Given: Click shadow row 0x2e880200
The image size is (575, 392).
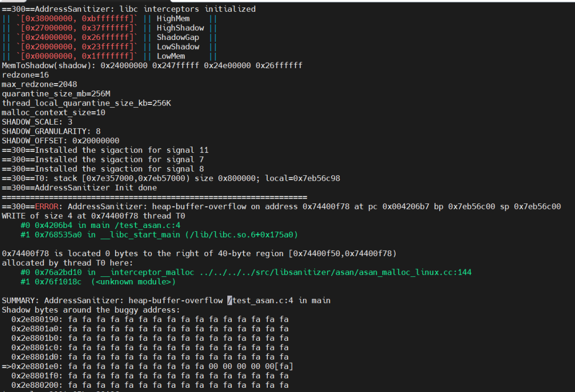Looking at the screenshot, I should pos(150,385).
